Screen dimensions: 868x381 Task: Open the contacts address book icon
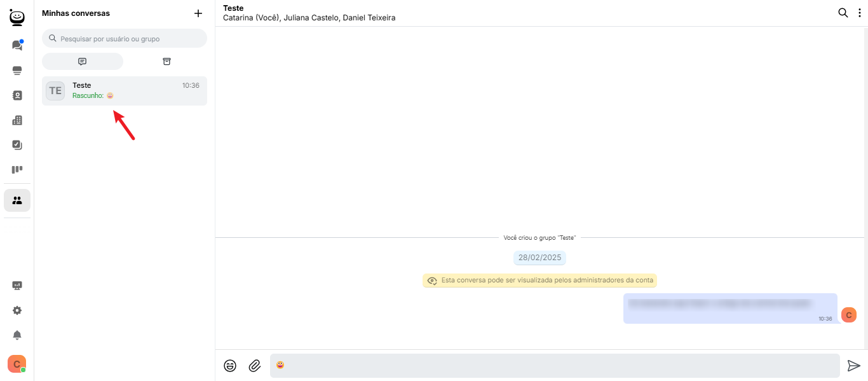17,95
